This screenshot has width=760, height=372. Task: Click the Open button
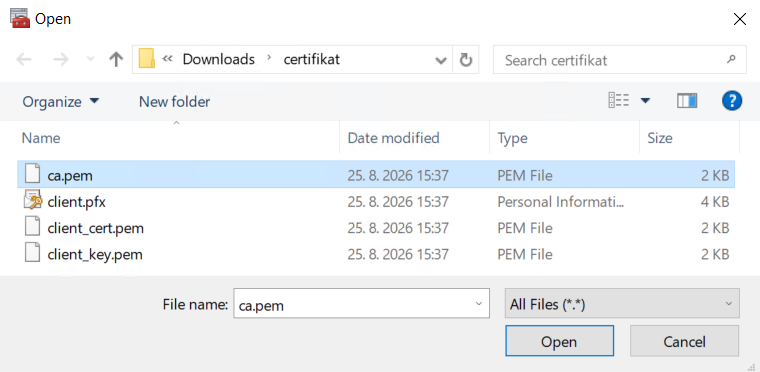559,341
